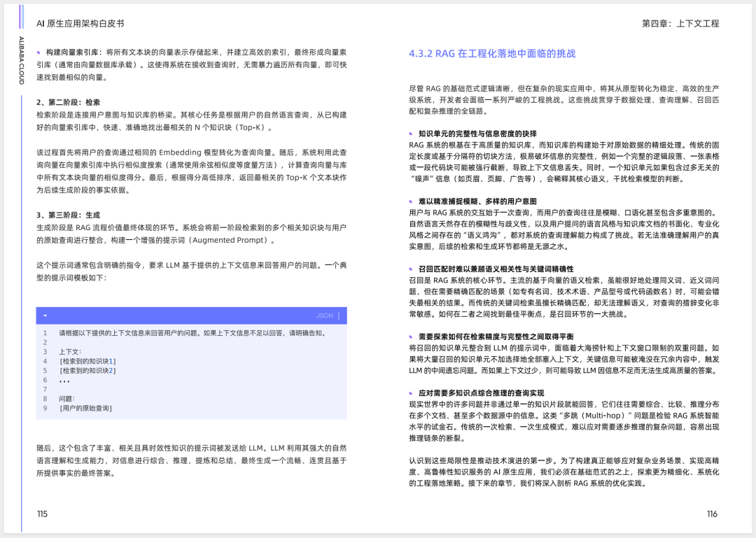Select the bullet title "难以精准捕捉模糊、多样的用户意图"
The height and width of the screenshot is (538, 756).
(478, 201)
